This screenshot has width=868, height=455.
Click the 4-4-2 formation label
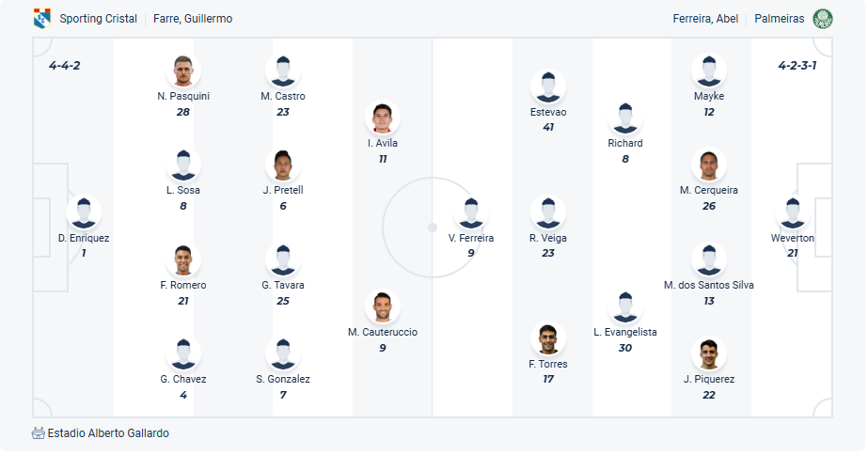coord(65,65)
